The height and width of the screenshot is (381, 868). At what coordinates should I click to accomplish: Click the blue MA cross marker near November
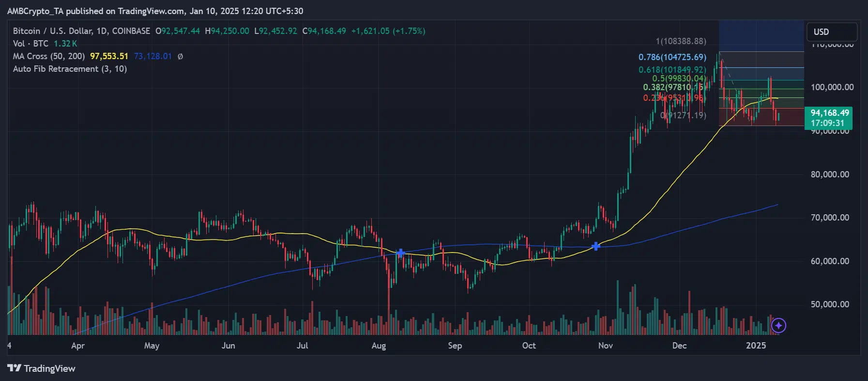click(596, 246)
